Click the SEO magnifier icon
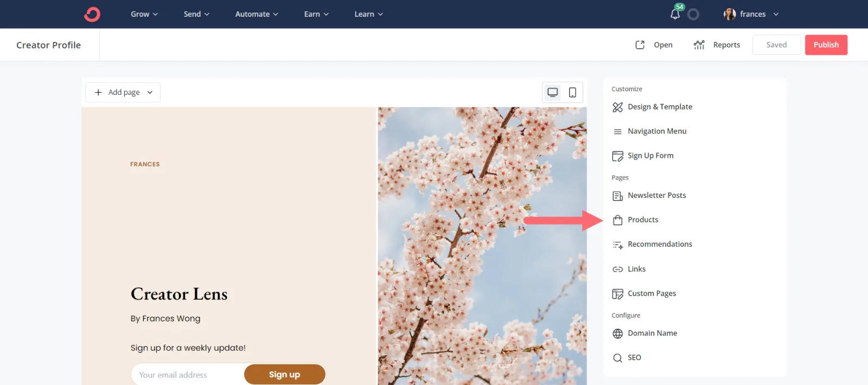The width and height of the screenshot is (868, 385). [617, 358]
